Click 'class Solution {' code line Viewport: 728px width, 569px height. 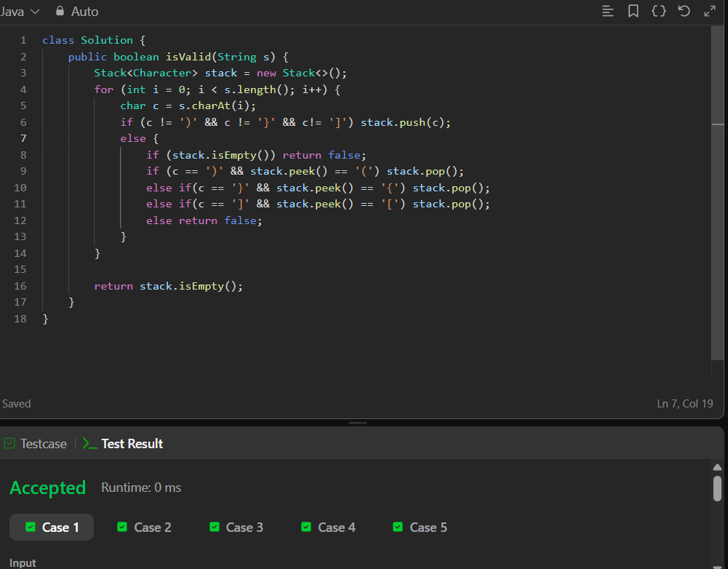pyautogui.click(x=94, y=41)
